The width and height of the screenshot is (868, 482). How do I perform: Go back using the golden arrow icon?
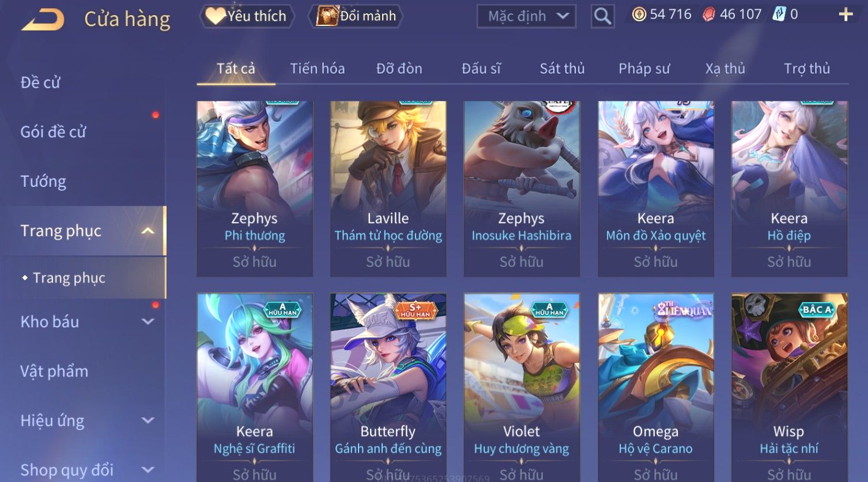43,19
